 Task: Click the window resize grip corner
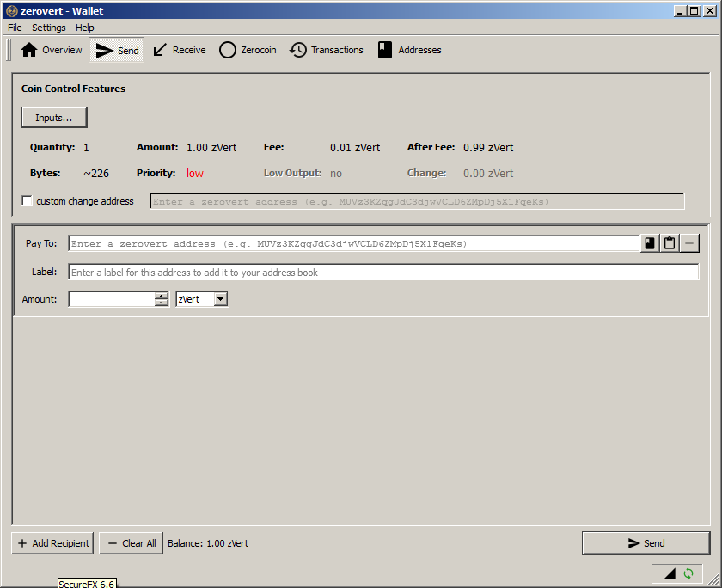coord(713,579)
